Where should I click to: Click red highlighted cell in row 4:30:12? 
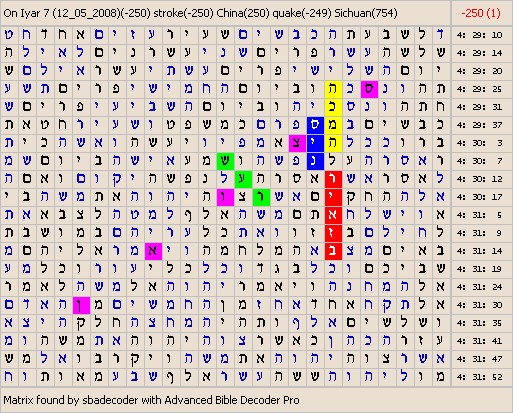point(333,179)
